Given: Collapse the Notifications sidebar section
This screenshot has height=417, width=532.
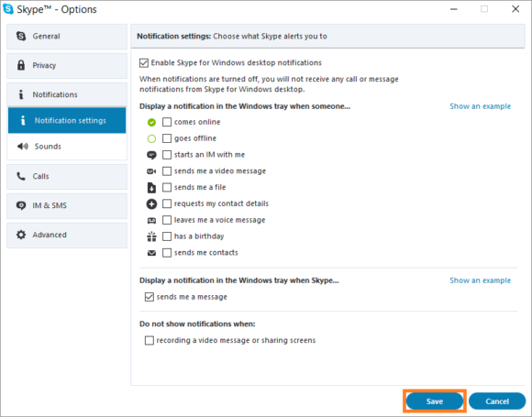Looking at the screenshot, I should coord(67,94).
